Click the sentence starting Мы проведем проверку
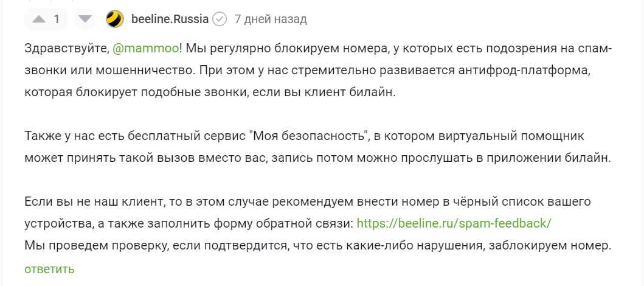644x286 pixels. click(318, 246)
